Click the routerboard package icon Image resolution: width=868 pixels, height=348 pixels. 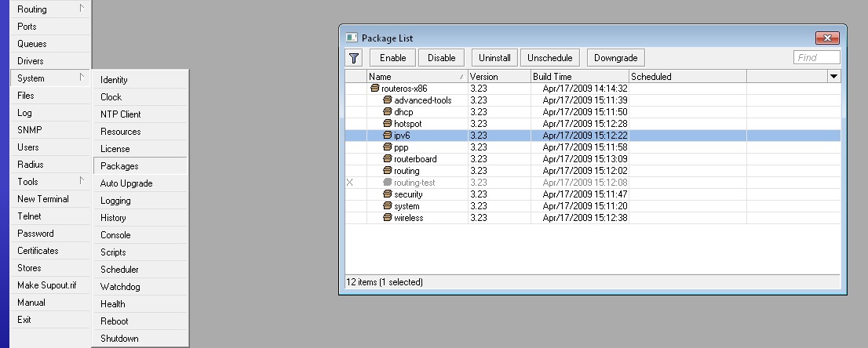pyautogui.click(x=388, y=159)
